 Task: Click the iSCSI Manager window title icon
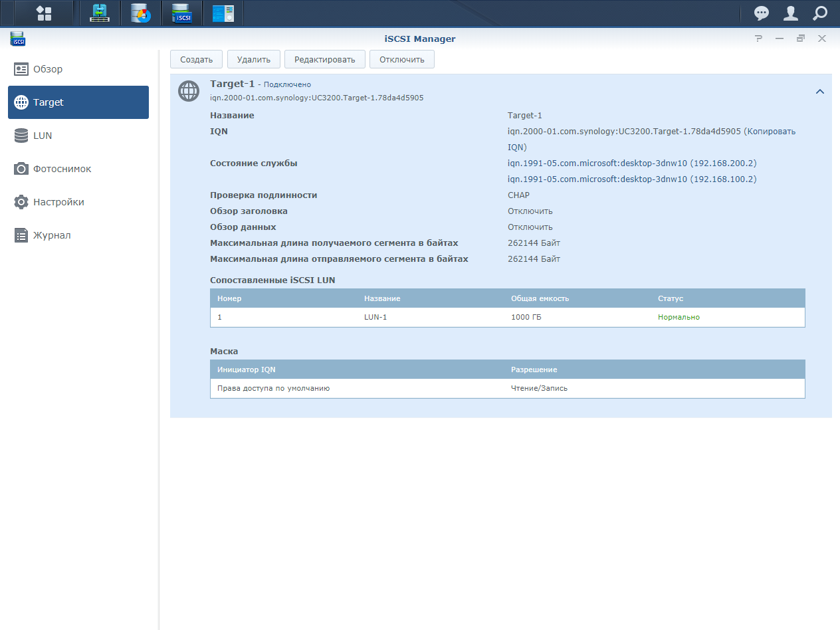pos(18,39)
